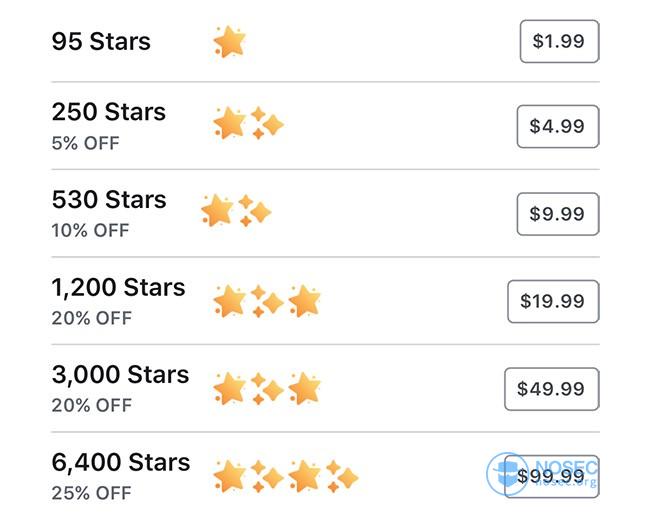The height and width of the screenshot is (520, 650).
Task: Tap the $99.99 price button
Action: pyautogui.click(x=552, y=476)
